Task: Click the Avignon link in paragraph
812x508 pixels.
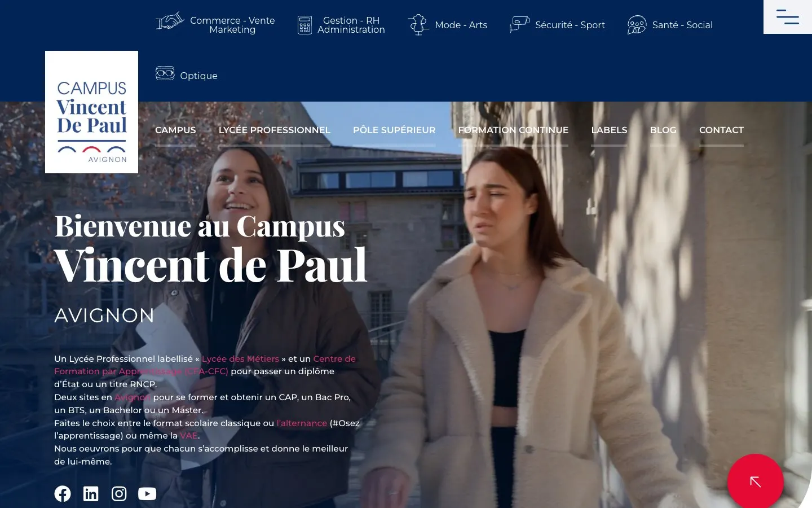Action: (x=133, y=397)
